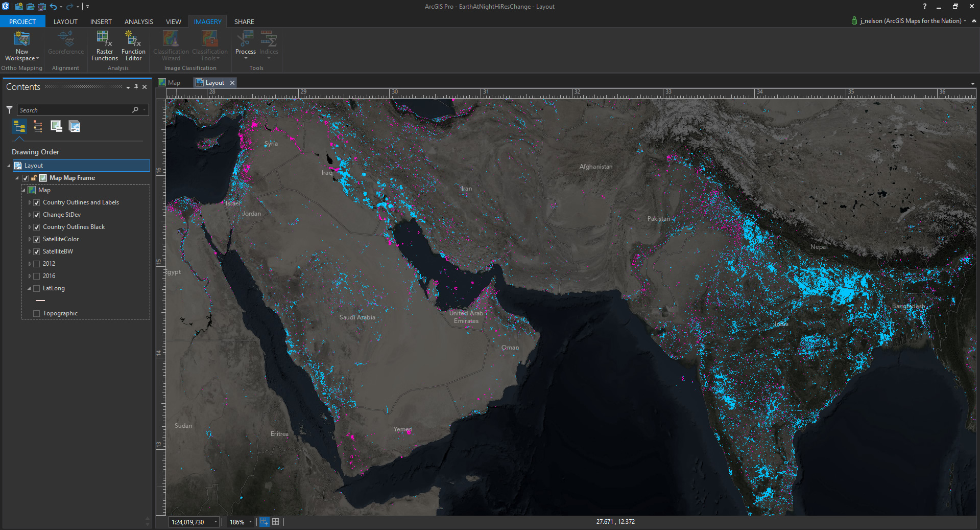Viewport: 980px width, 530px height.
Task: Uncheck Country Outlines and Labels layer
Action: (37, 202)
